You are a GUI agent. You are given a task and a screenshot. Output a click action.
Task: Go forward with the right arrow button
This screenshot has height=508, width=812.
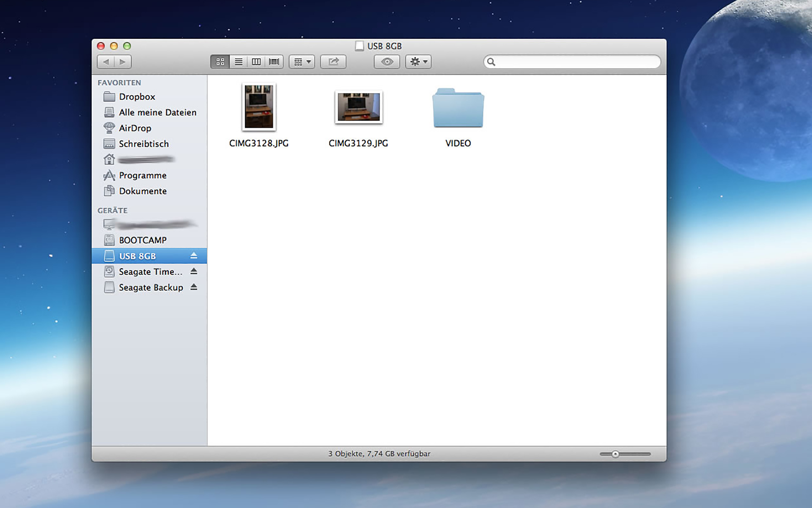pos(123,62)
